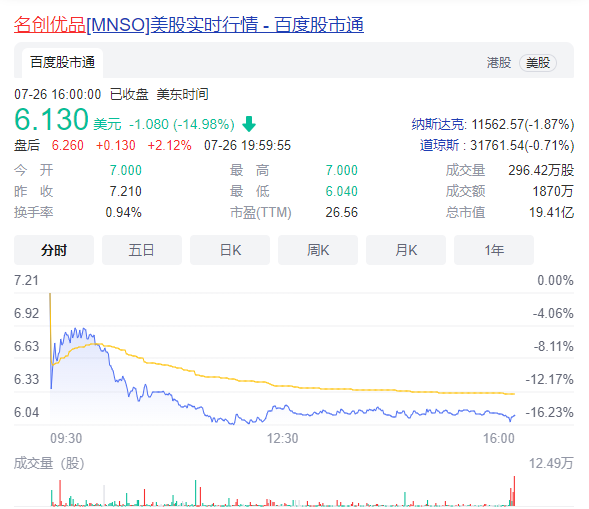Click the 16:00 closing time marker

coord(498,438)
